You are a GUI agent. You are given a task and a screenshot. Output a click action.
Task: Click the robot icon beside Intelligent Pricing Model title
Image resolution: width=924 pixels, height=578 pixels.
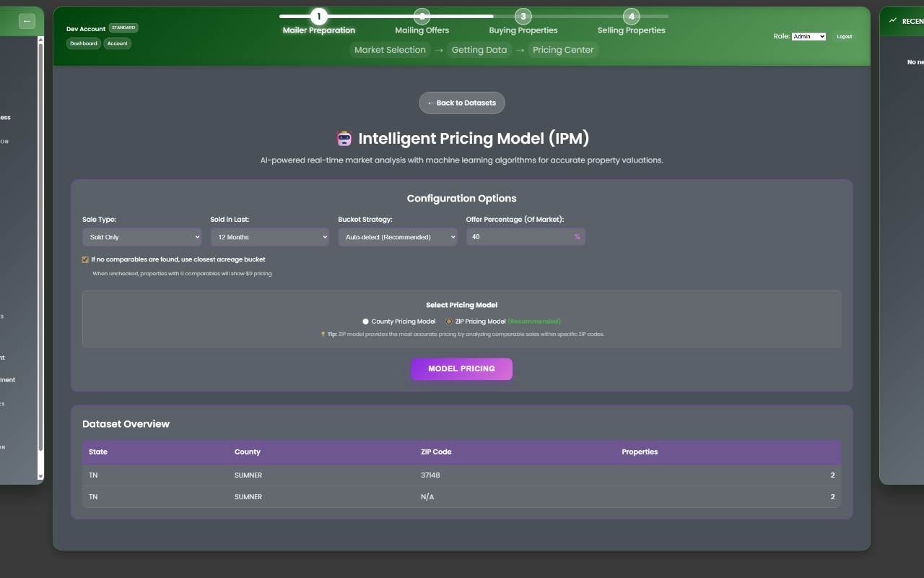344,138
